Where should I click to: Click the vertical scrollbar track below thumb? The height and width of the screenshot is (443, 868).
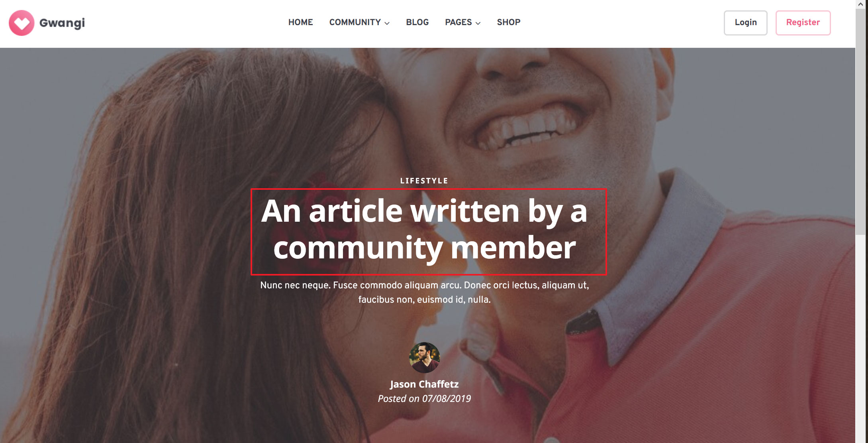coord(861,339)
